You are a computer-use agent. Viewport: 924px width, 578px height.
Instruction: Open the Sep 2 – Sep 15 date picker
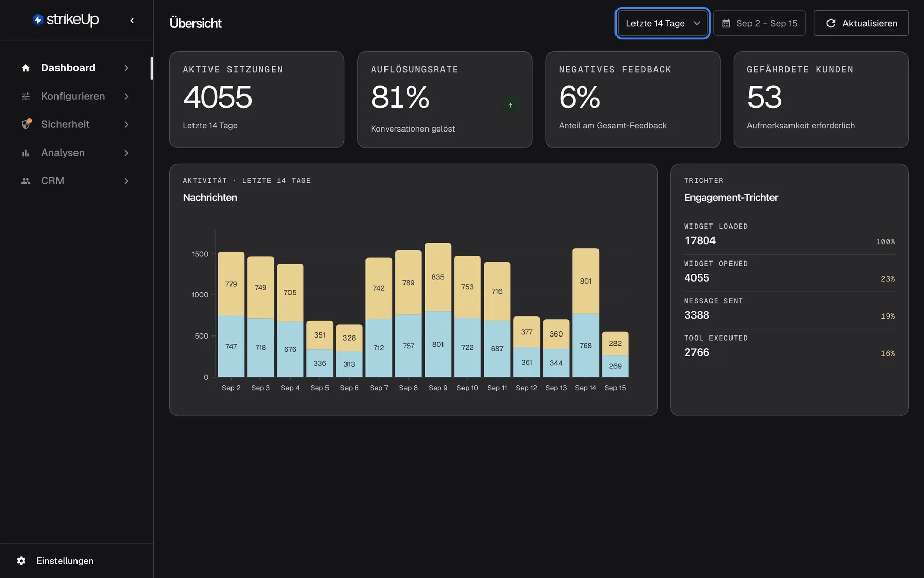tap(759, 23)
